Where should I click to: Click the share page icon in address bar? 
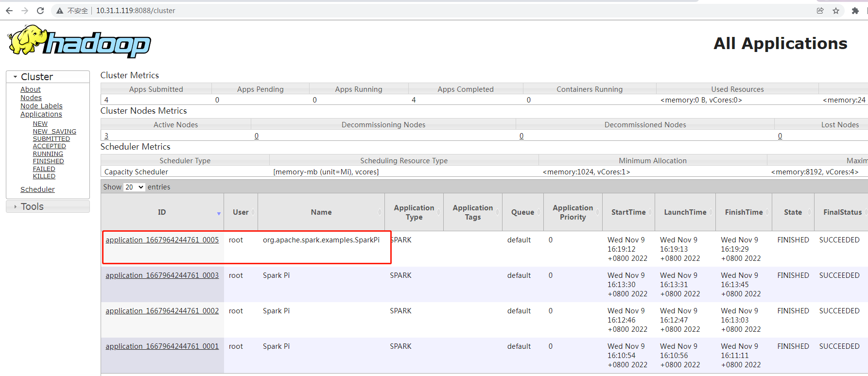(820, 11)
